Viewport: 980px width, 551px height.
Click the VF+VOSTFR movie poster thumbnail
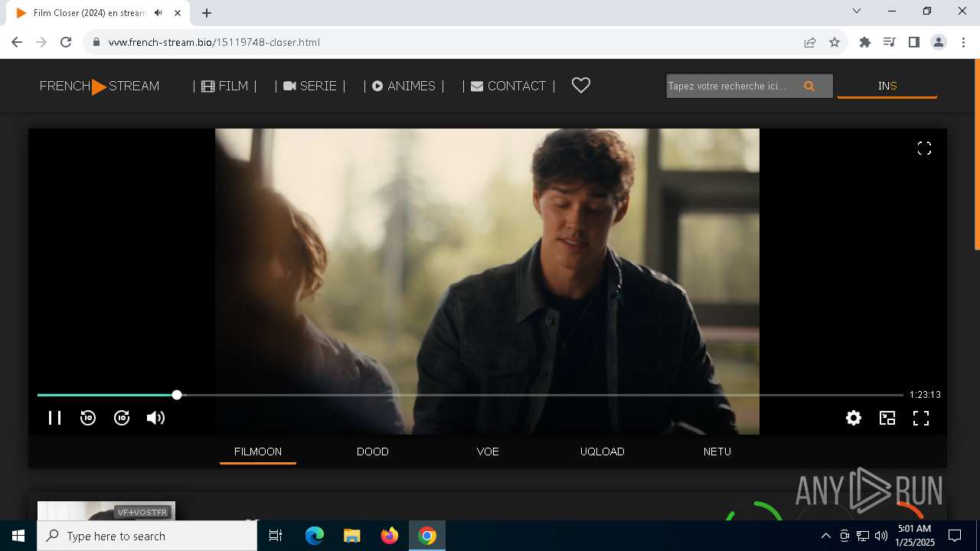tap(106, 510)
